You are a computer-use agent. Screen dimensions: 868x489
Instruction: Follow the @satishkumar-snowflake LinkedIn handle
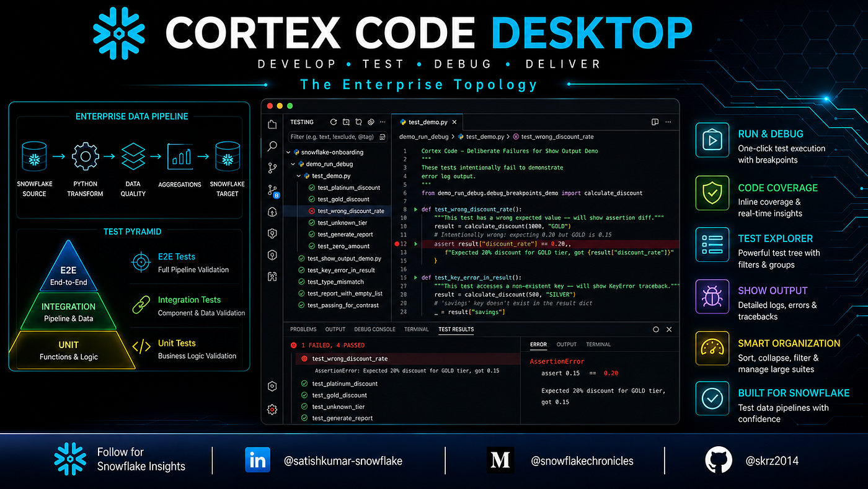click(343, 461)
